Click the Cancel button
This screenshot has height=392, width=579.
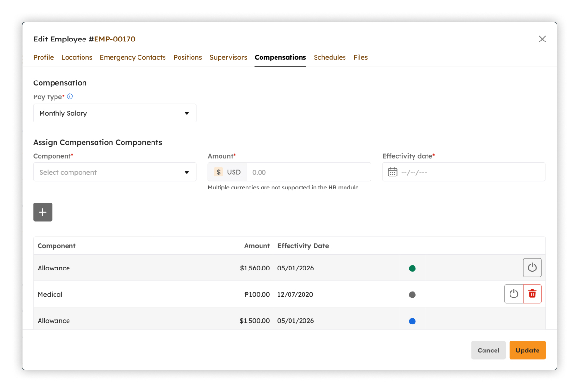tap(488, 351)
